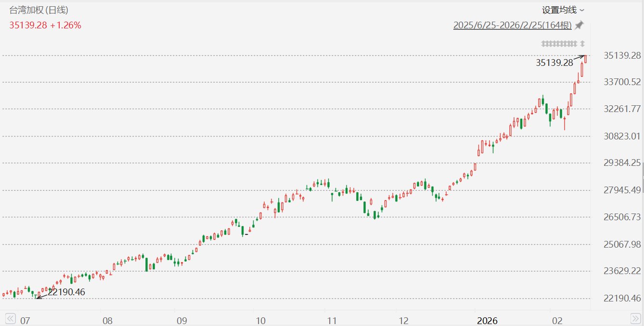Click the 30823.01 price axis label

(x=622, y=136)
